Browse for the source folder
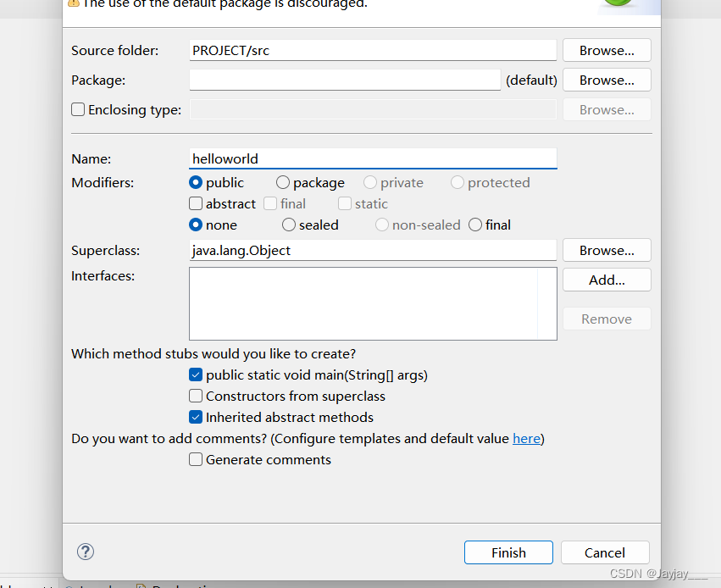Screen dimensions: 721x588 pyautogui.click(x=607, y=50)
